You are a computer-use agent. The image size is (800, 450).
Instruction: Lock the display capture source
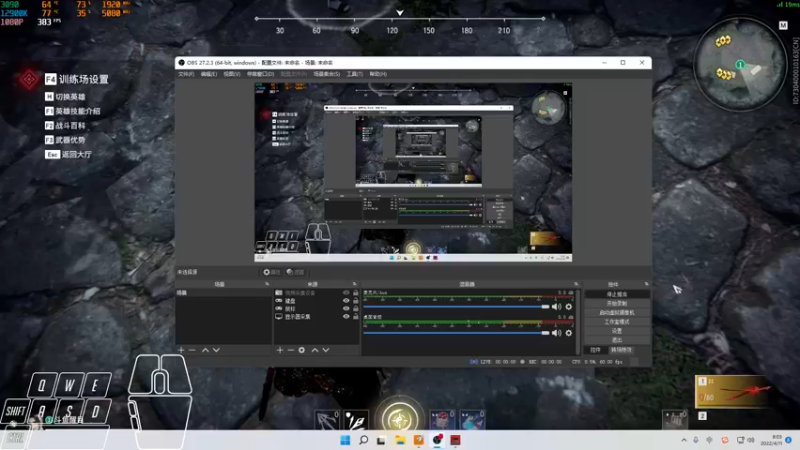pyautogui.click(x=356, y=317)
